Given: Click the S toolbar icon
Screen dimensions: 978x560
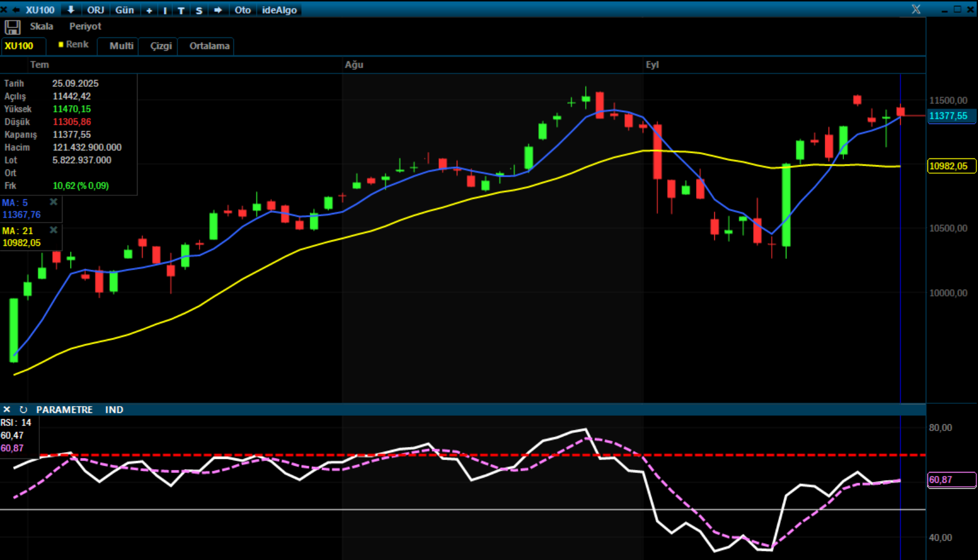Looking at the screenshot, I should (x=199, y=10).
